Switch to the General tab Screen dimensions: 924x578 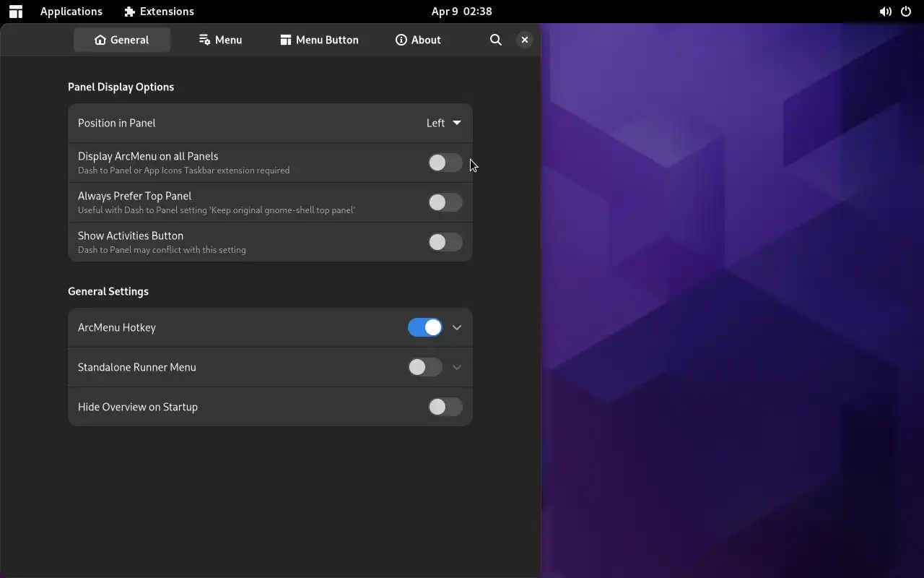122,40
